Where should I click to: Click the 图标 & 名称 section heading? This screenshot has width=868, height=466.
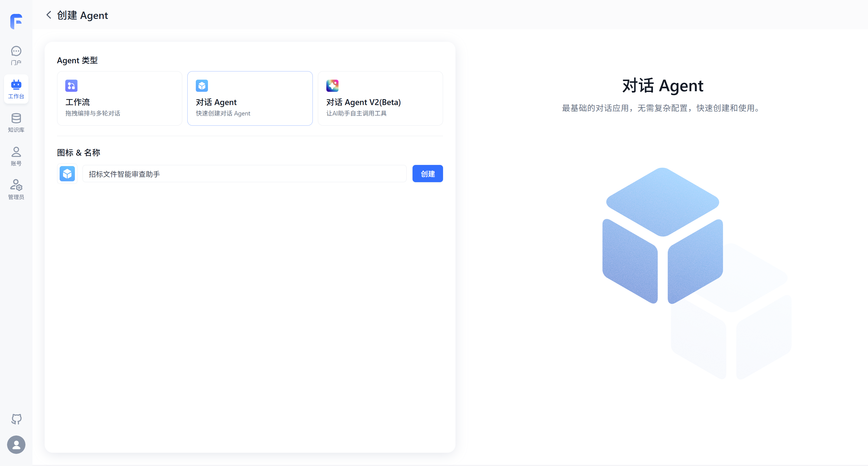(x=79, y=153)
